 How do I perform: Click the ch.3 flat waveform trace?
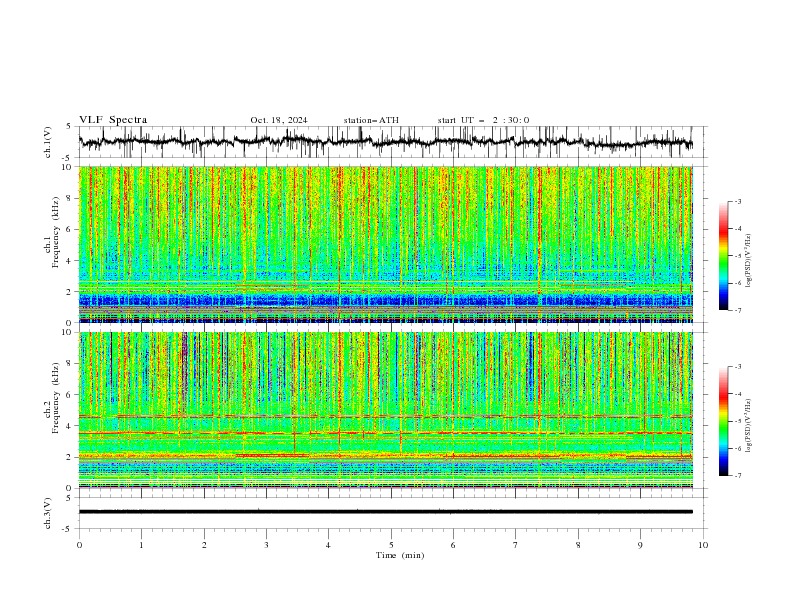point(385,512)
